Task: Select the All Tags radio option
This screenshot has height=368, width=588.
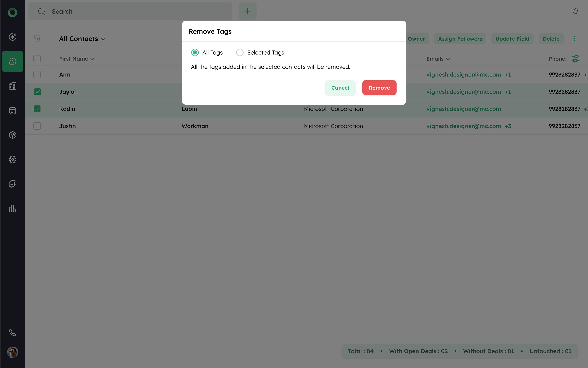Action: click(195, 53)
